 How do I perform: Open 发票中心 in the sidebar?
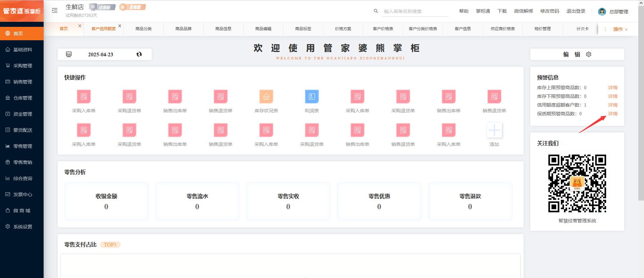(22, 194)
